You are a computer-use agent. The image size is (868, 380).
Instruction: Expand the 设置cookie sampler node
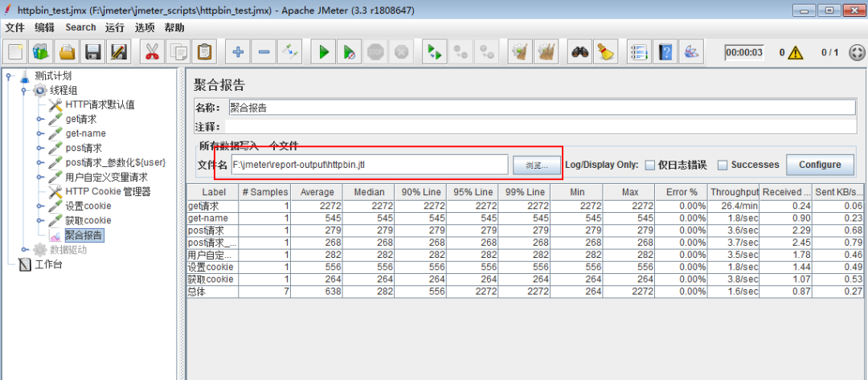coord(40,206)
